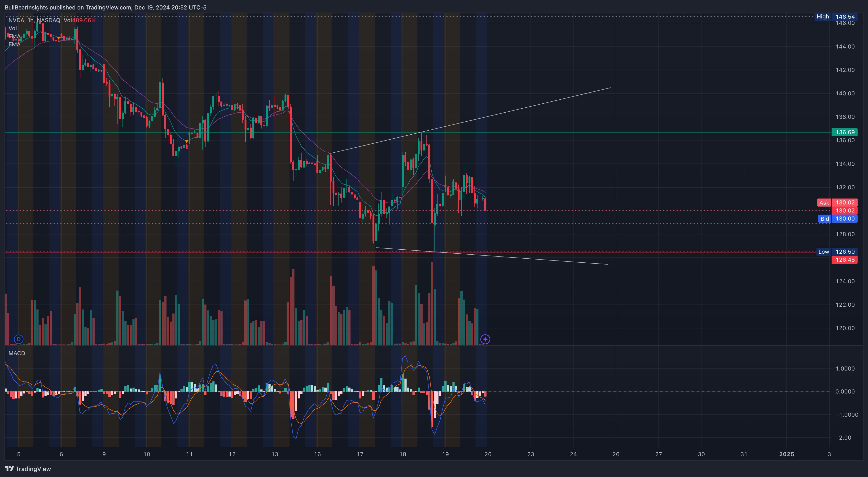868x477 pixels.
Task: Click the Ask 130.02 price label
Action: (837, 203)
